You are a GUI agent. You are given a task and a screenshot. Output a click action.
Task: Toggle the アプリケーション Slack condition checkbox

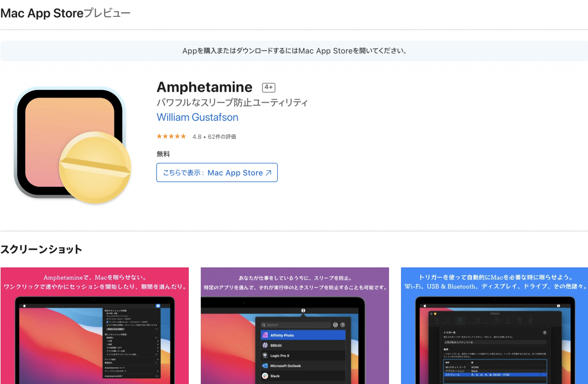tap(455, 371)
